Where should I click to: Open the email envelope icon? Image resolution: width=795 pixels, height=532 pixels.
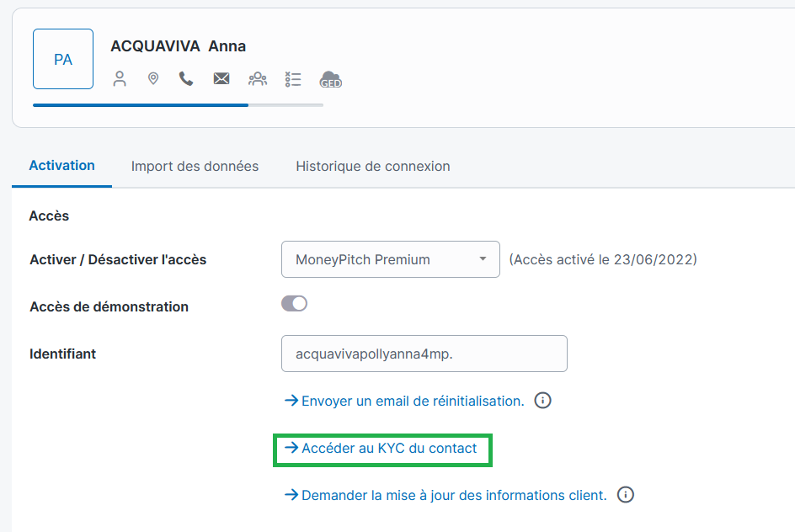point(221,79)
